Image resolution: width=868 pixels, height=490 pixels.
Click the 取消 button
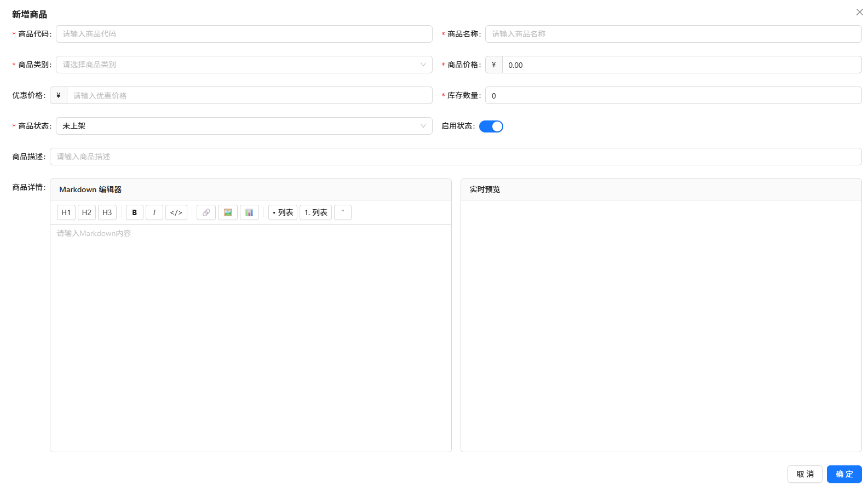(804, 474)
